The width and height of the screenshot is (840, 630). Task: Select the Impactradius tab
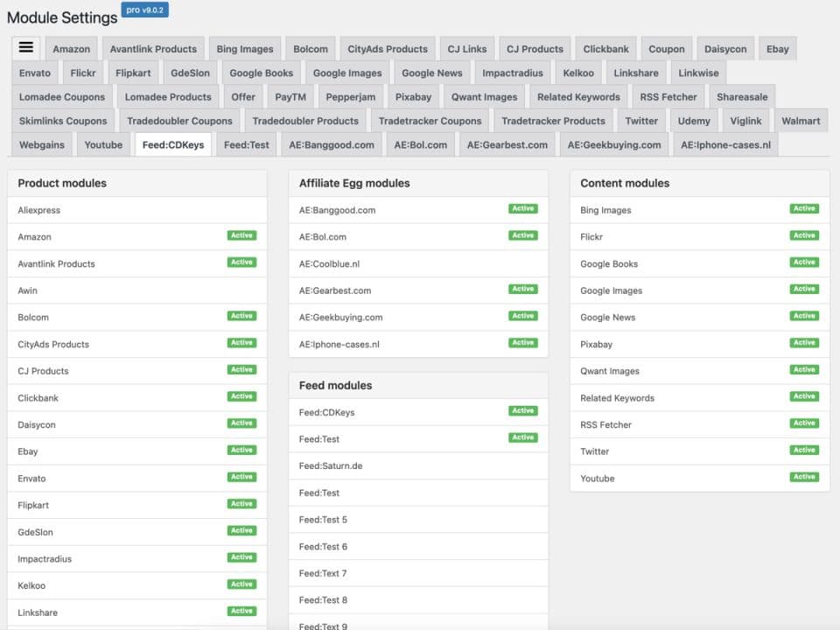tap(513, 73)
